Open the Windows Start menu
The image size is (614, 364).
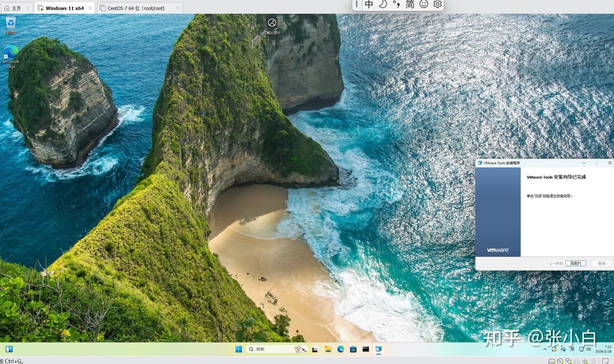239,349
